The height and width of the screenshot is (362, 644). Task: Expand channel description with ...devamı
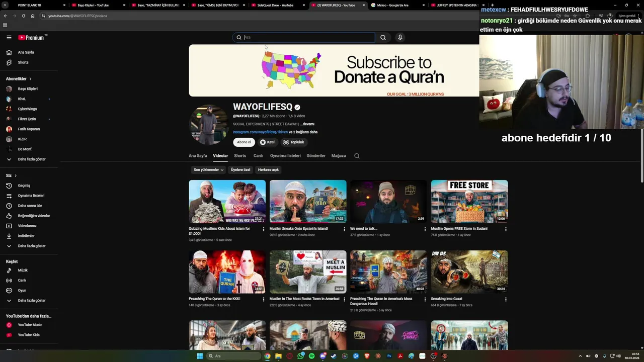click(307, 124)
